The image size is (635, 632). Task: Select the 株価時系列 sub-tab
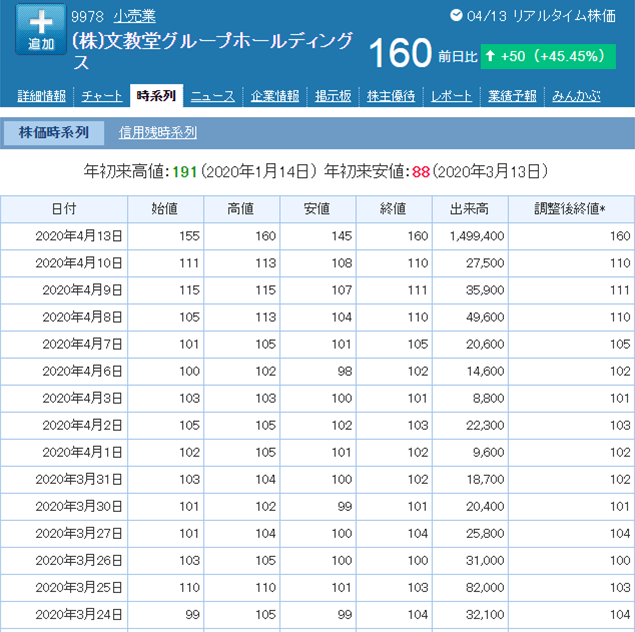(x=54, y=132)
